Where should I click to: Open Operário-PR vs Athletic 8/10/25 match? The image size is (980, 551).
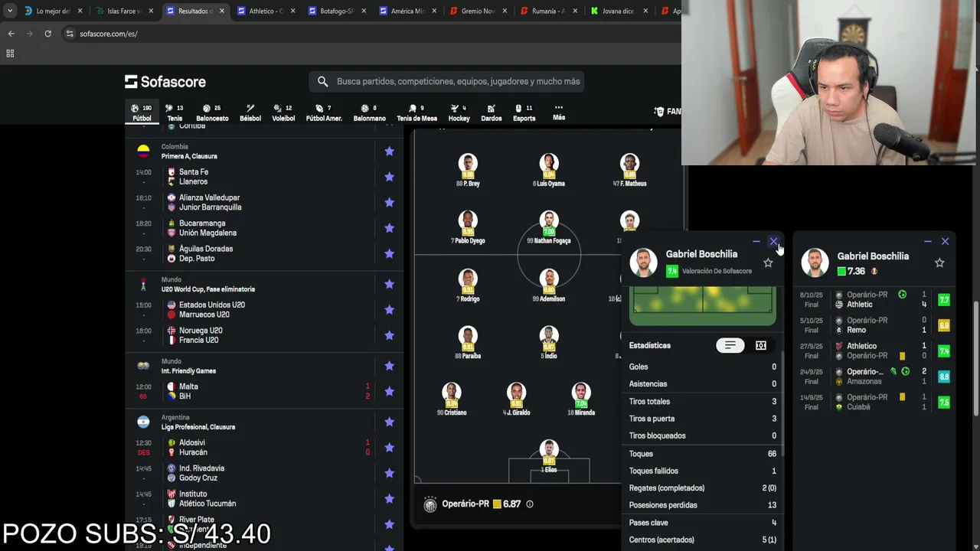pyautogui.click(x=874, y=299)
